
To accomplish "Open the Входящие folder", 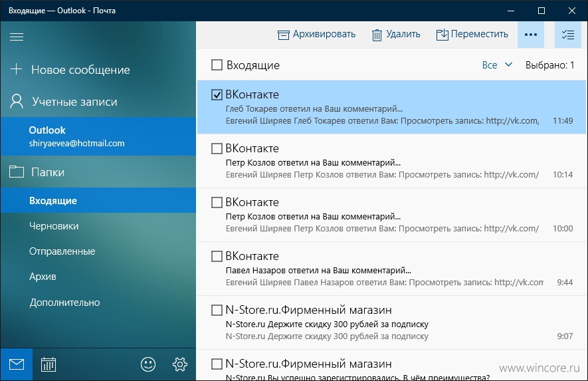I will click(x=98, y=200).
